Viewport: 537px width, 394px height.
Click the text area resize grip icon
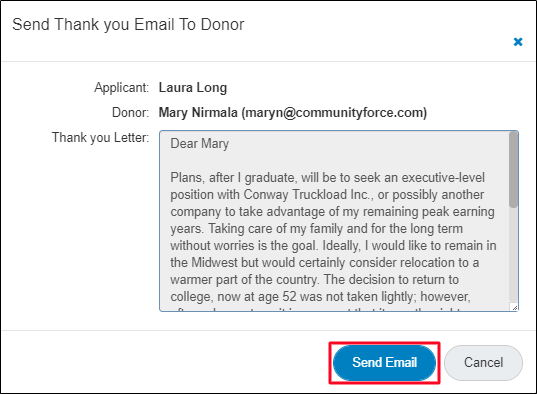[514, 308]
